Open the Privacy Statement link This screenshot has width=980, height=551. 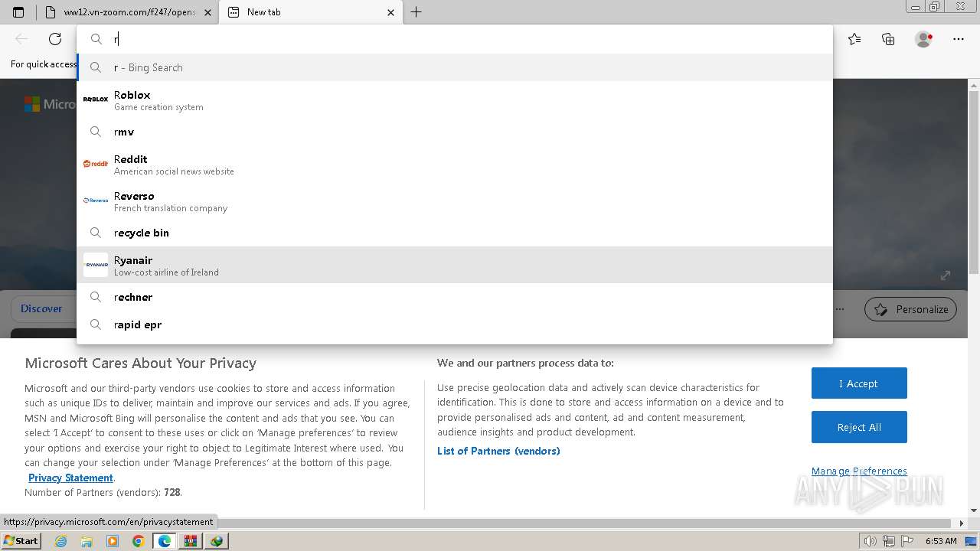point(70,478)
